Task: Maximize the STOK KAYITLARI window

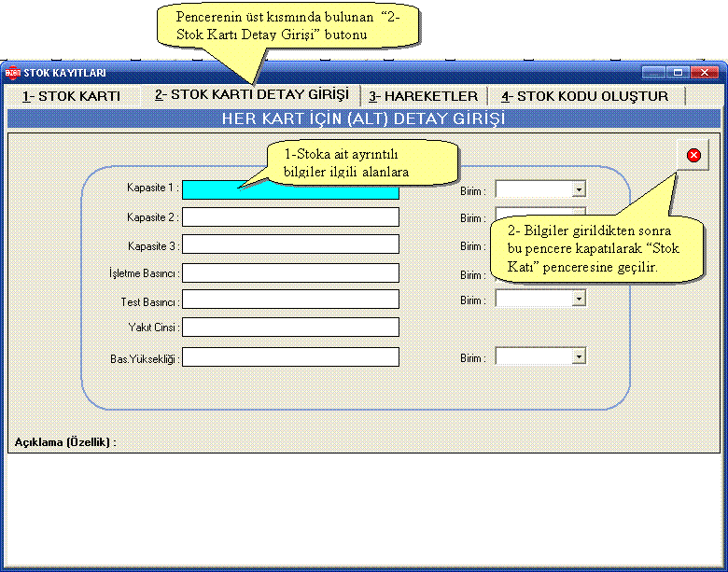Action: (678, 73)
